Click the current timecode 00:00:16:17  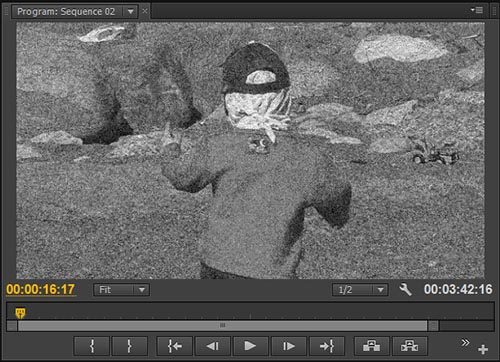pyautogui.click(x=40, y=289)
